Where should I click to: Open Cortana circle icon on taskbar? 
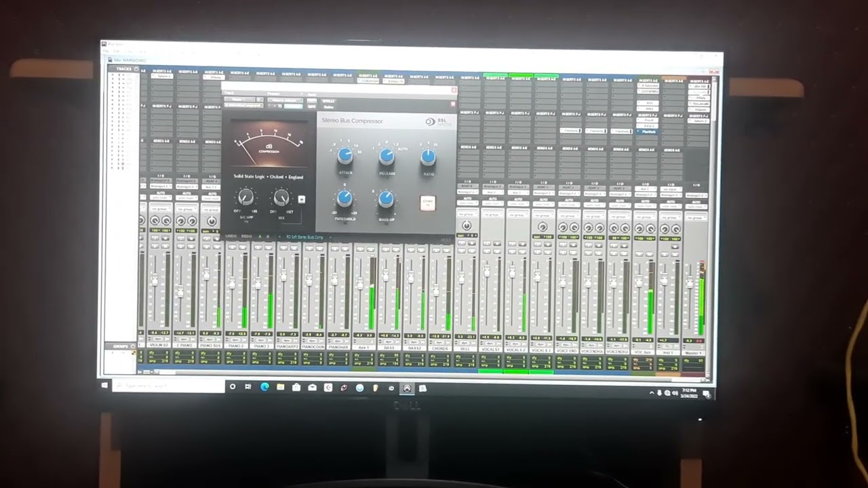pyautogui.click(x=233, y=387)
